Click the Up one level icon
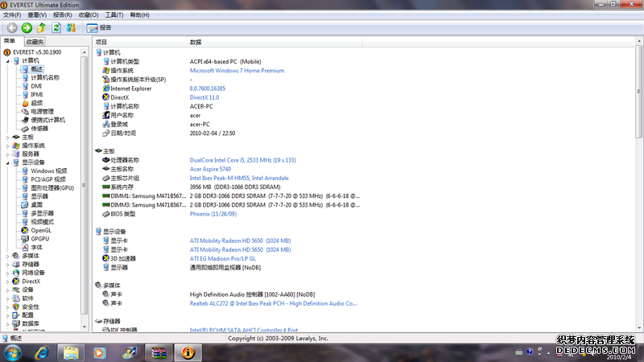 42,28
